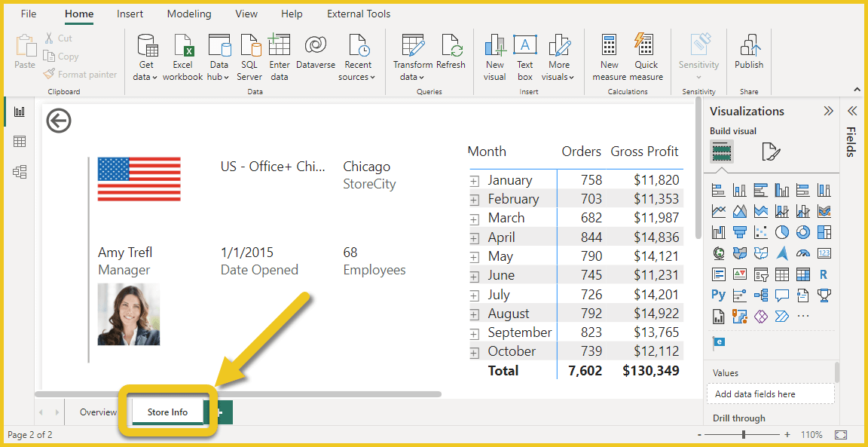Open Excel workbook data source

[183, 57]
